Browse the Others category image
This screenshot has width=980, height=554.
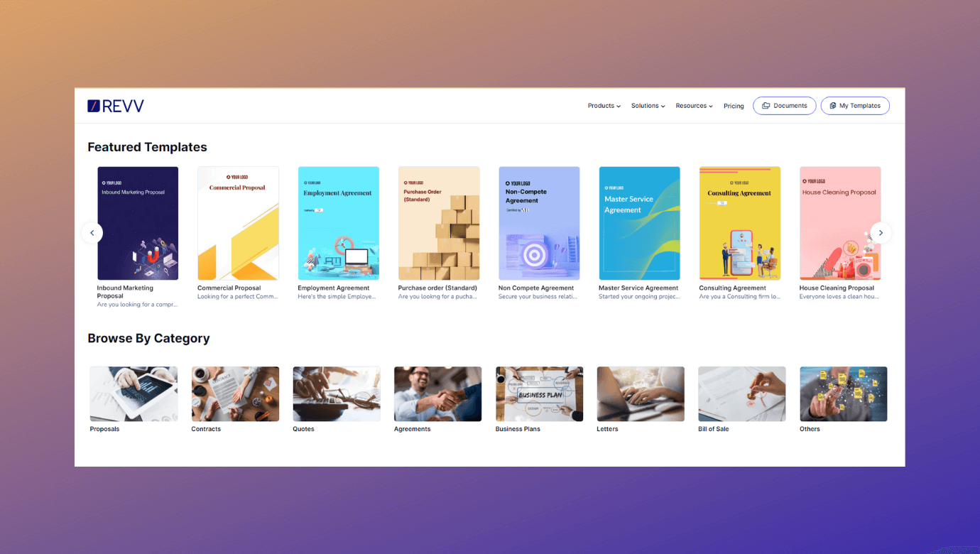coord(844,394)
